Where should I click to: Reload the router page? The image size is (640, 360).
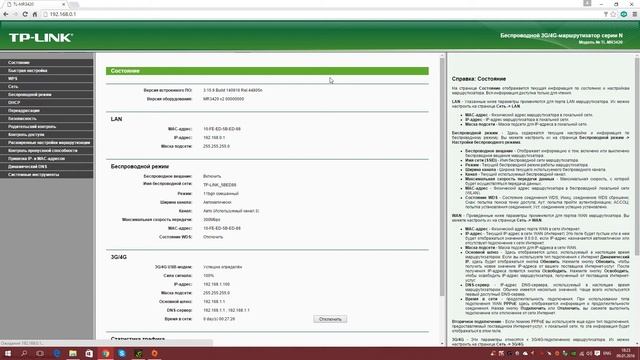point(25,14)
